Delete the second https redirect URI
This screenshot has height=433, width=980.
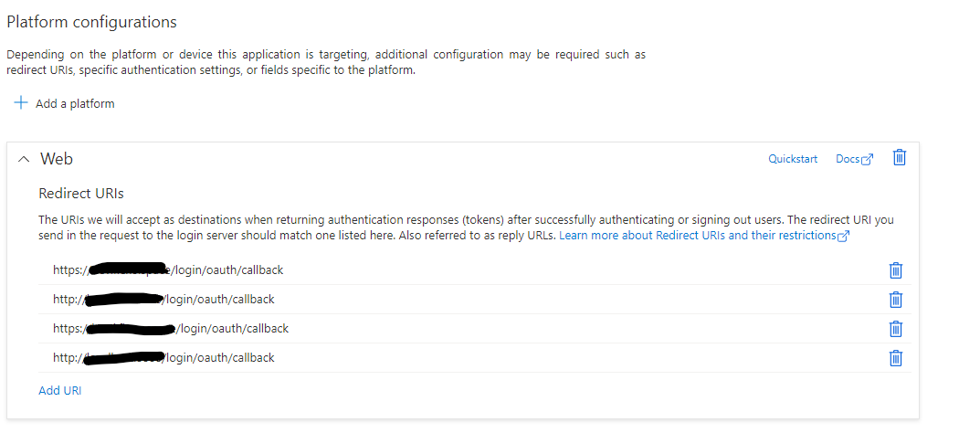pyautogui.click(x=896, y=329)
